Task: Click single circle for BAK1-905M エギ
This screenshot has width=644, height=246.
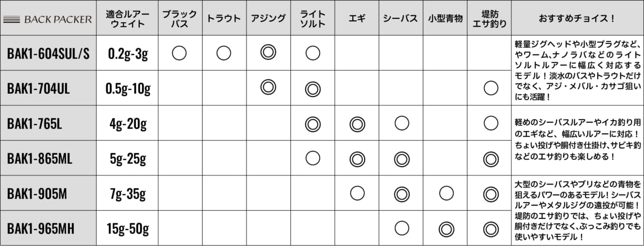Action: (x=357, y=193)
